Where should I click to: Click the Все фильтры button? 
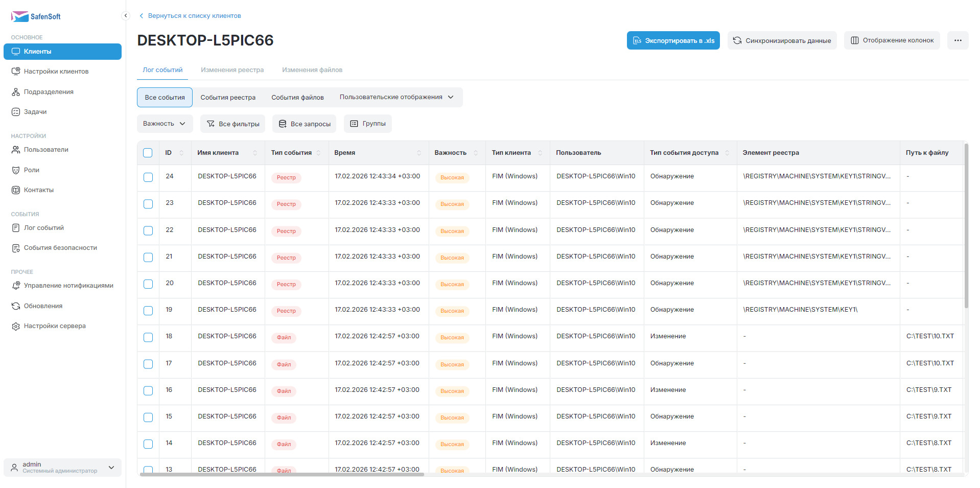point(232,124)
